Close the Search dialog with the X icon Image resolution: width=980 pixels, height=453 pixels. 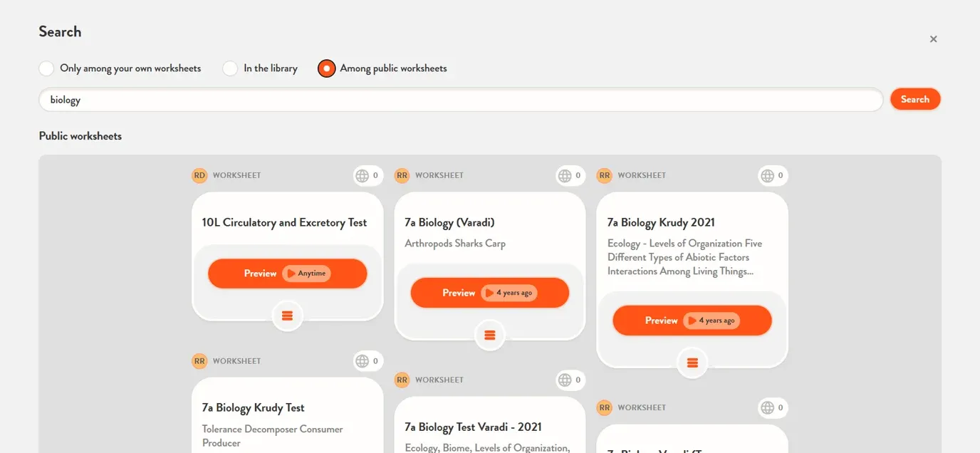[x=933, y=39]
